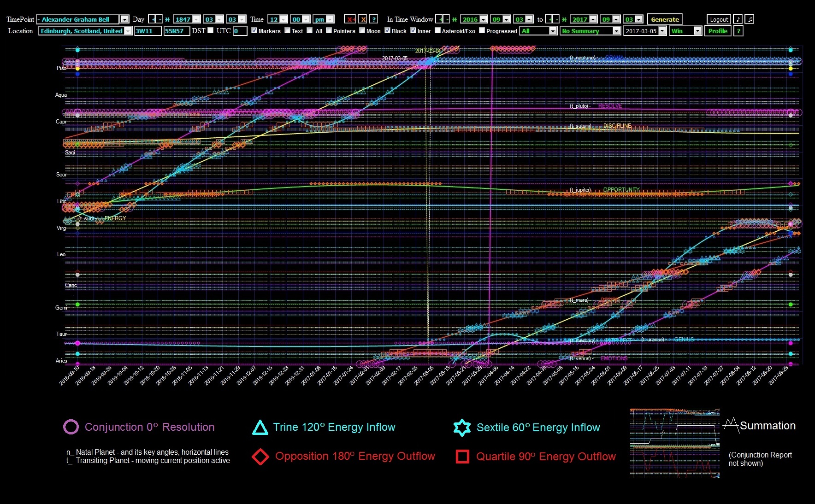Click the asterisk icon before year 2016

click(455, 19)
